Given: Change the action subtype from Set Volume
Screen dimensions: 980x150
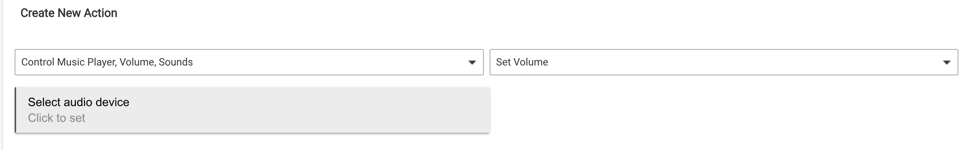Looking at the screenshot, I should point(723,62).
